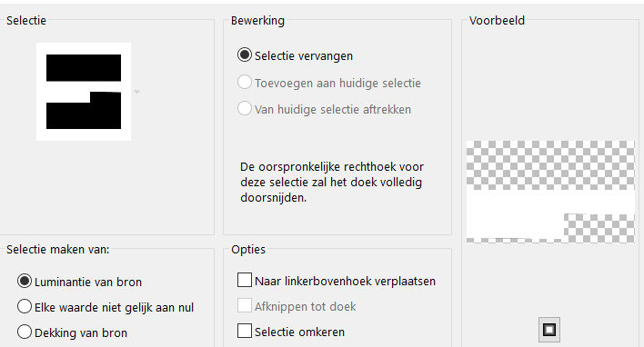Click the 'Selectie' group heading
Screen dimensions: 644x347
26,21
